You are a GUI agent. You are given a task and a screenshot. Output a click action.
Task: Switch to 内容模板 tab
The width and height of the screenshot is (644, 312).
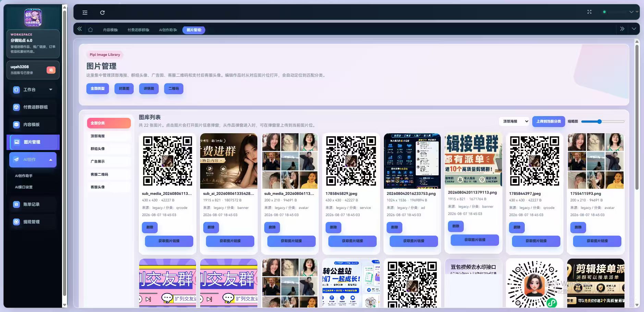[110, 30]
